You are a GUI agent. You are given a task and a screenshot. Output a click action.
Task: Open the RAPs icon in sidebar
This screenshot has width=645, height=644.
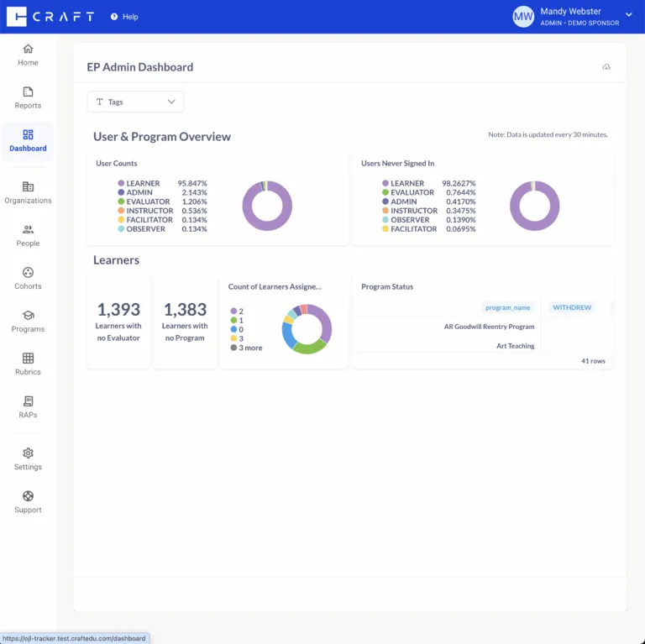coord(28,401)
